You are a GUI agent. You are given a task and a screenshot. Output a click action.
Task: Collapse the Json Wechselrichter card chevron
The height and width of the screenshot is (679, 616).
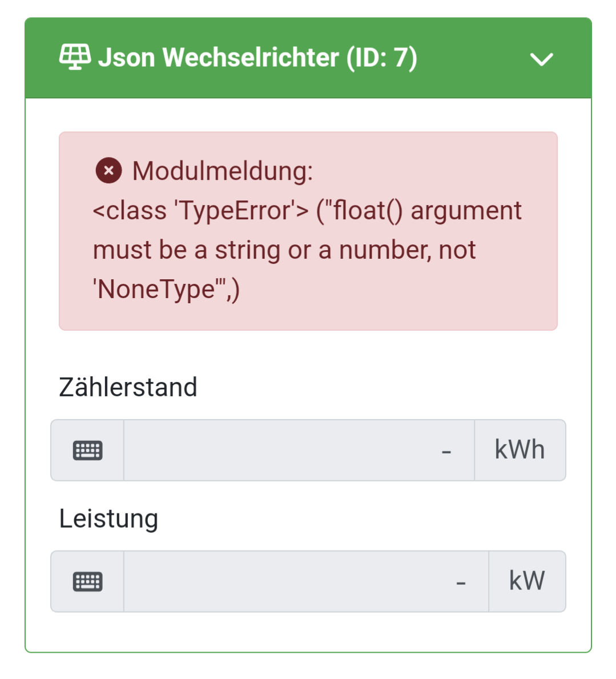[x=541, y=59]
